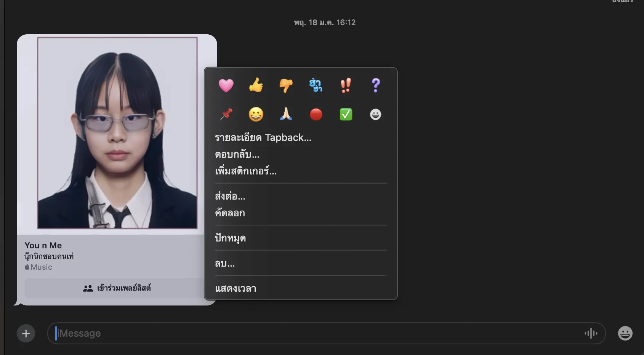This screenshot has width=644, height=355.
Task: Open more emoji in Tapback picker
Action: 375,114
